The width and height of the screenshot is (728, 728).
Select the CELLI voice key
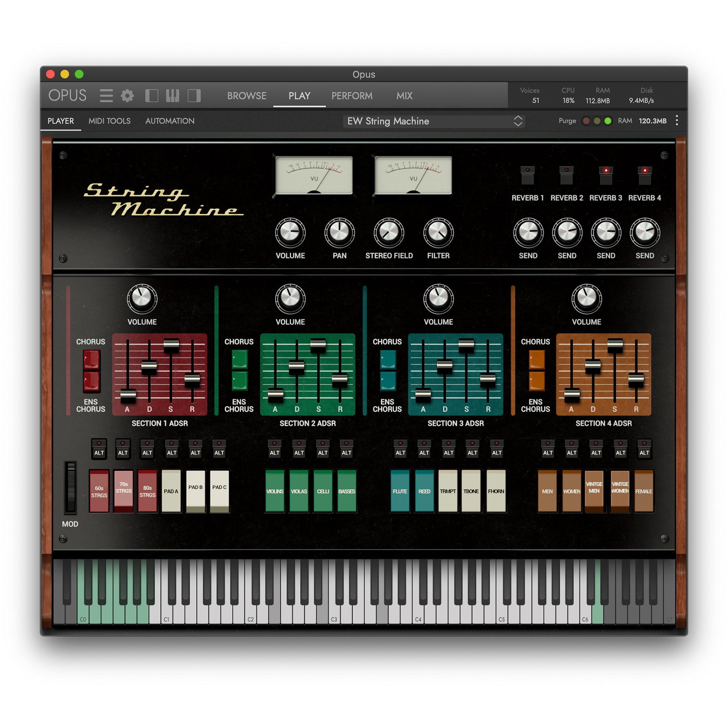click(323, 491)
